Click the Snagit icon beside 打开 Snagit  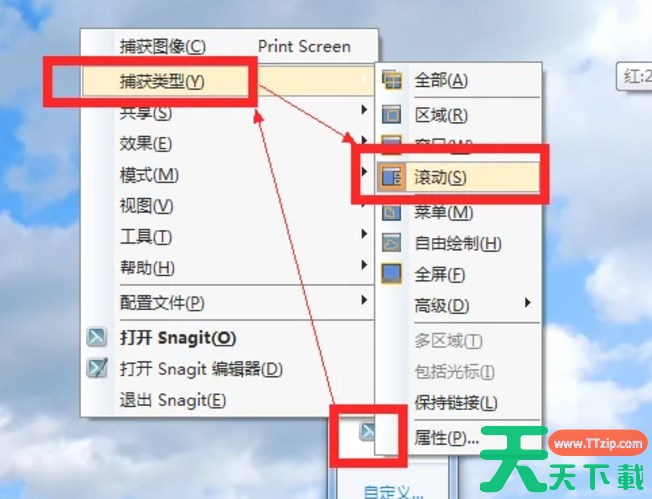(96, 337)
